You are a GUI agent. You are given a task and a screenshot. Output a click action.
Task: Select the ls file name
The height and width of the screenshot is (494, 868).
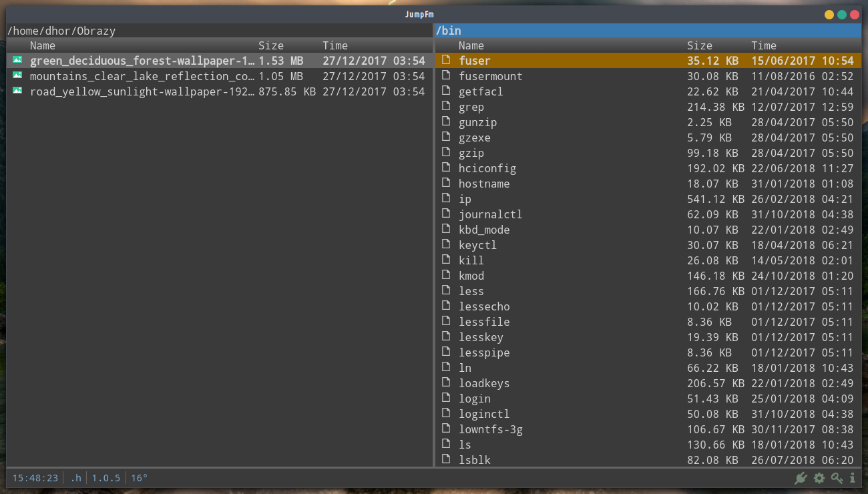(x=465, y=445)
